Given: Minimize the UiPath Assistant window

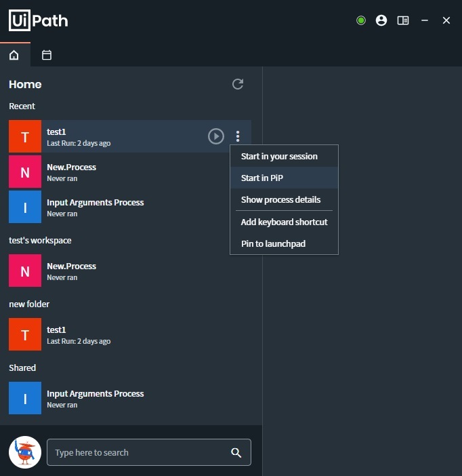Looking at the screenshot, I should 425,20.
